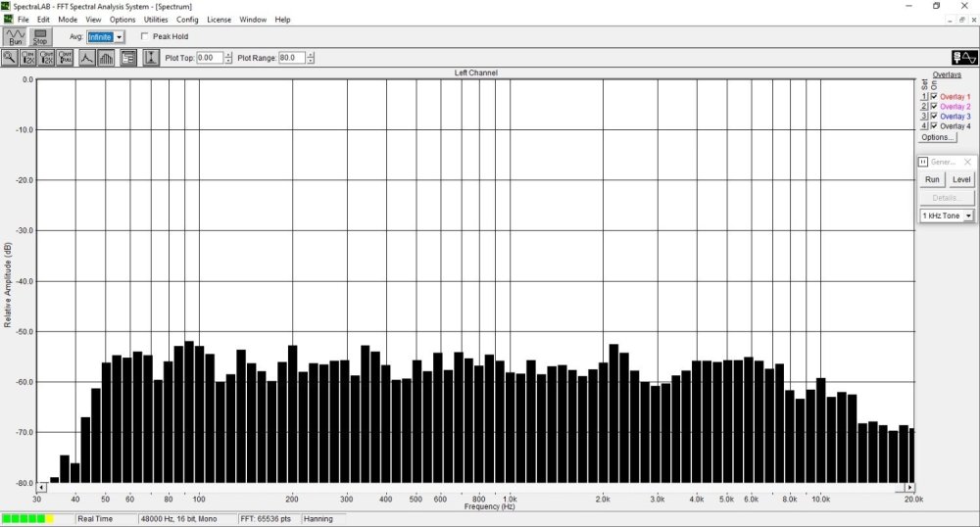Image resolution: width=980 pixels, height=527 pixels.
Task: Open the signal generator icon at top right
Action: pyautogui.click(x=963, y=58)
